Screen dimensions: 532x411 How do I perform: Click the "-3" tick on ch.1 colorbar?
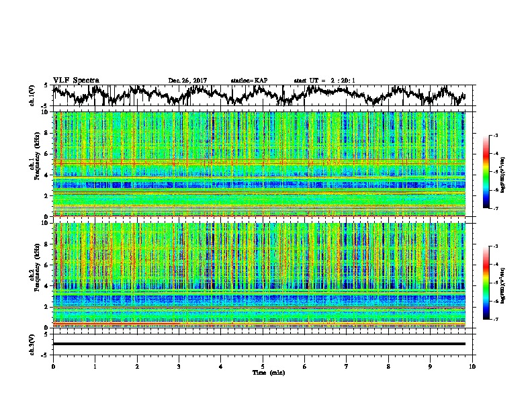tap(495, 136)
